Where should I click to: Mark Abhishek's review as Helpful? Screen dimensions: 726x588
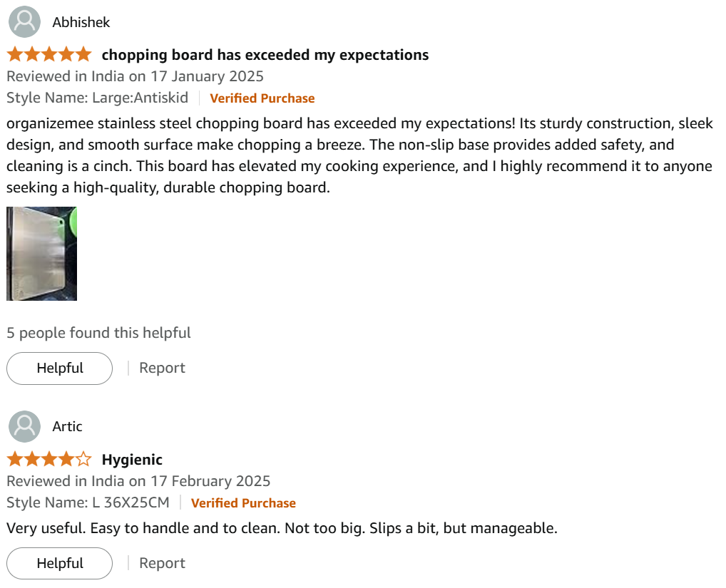click(x=60, y=368)
